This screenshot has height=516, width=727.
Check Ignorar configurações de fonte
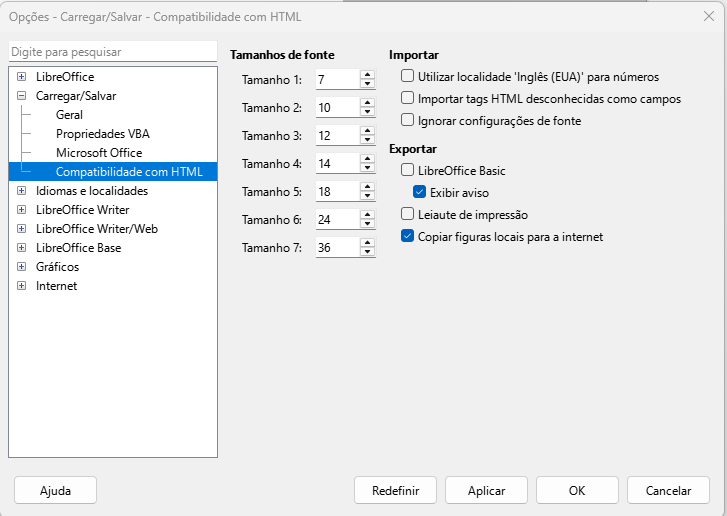point(407,120)
